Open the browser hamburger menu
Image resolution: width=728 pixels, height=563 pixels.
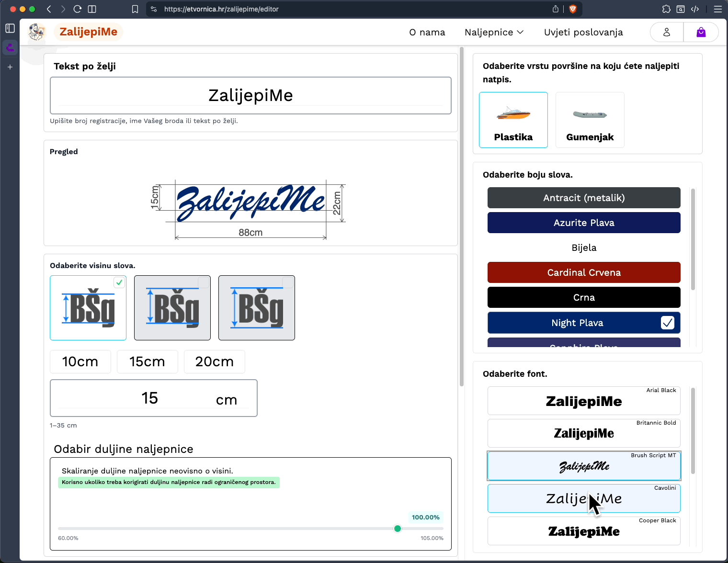[717, 9]
